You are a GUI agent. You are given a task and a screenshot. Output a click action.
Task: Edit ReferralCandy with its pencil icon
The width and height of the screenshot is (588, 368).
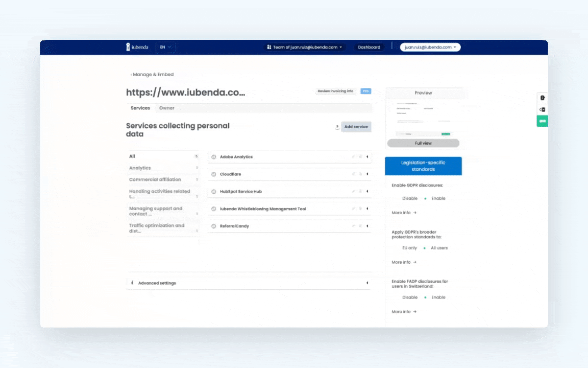click(353, 226)
